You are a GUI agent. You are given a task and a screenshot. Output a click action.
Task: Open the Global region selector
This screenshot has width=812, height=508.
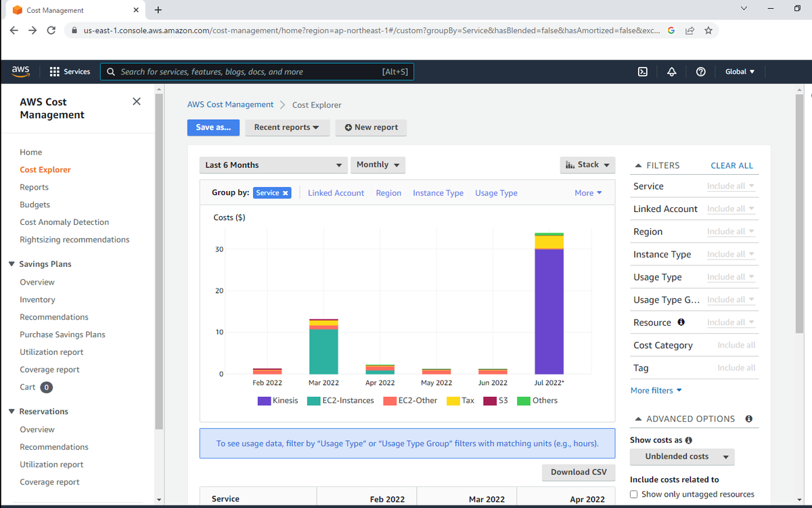point(740,72)
